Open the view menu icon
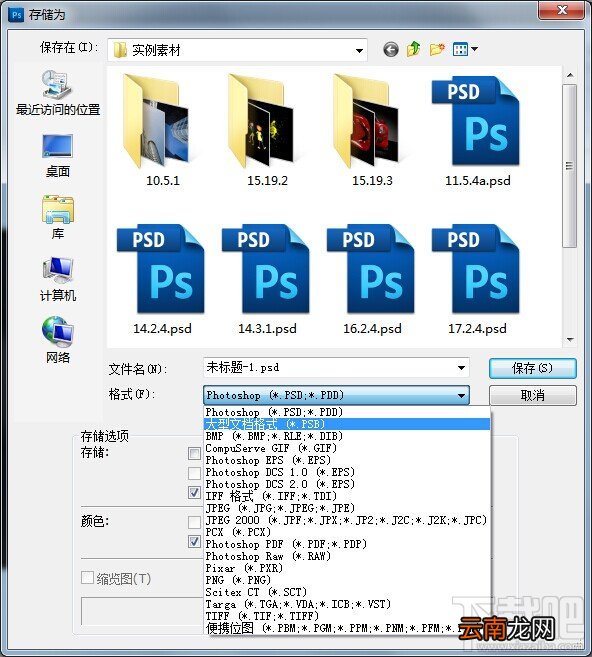The image size is (592, 657). click(x=460, y=49)
